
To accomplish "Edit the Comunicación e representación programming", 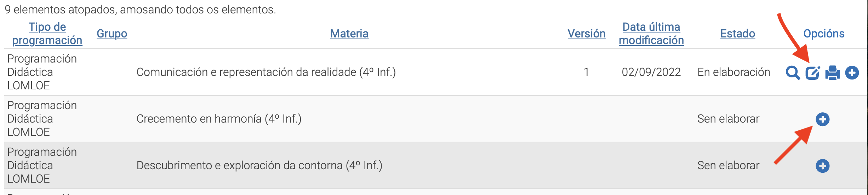I will point(813,73).
